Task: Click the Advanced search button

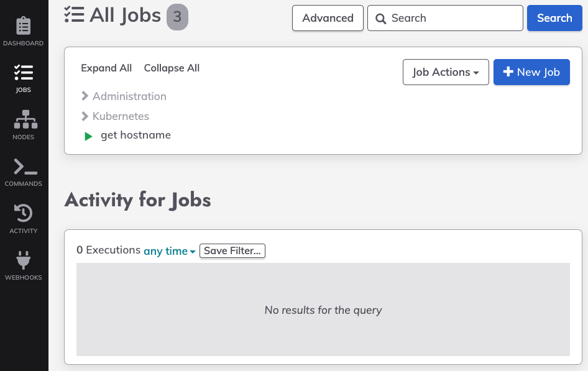Action: pos(328,18)
